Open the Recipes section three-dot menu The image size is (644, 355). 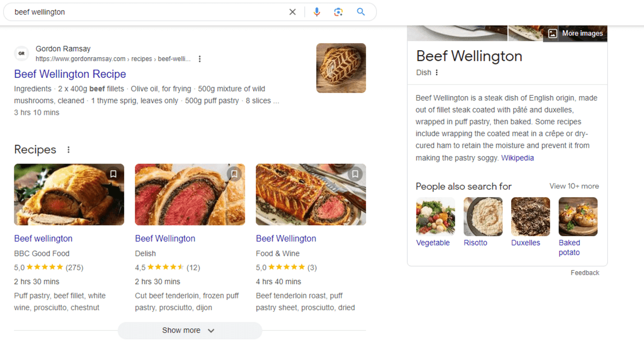(x=69, y=150)
